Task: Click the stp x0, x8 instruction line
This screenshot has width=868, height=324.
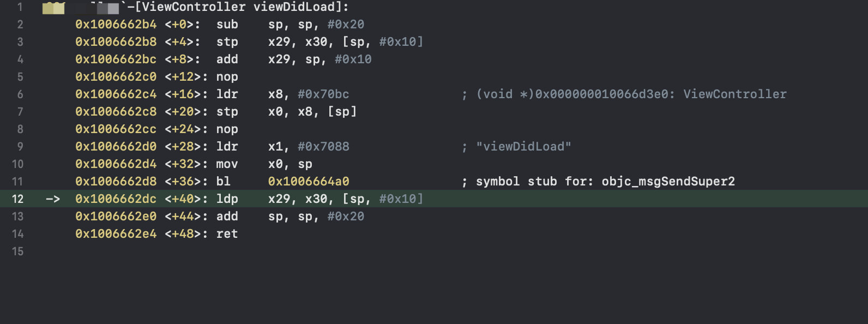Action: [x=287, y=112]
